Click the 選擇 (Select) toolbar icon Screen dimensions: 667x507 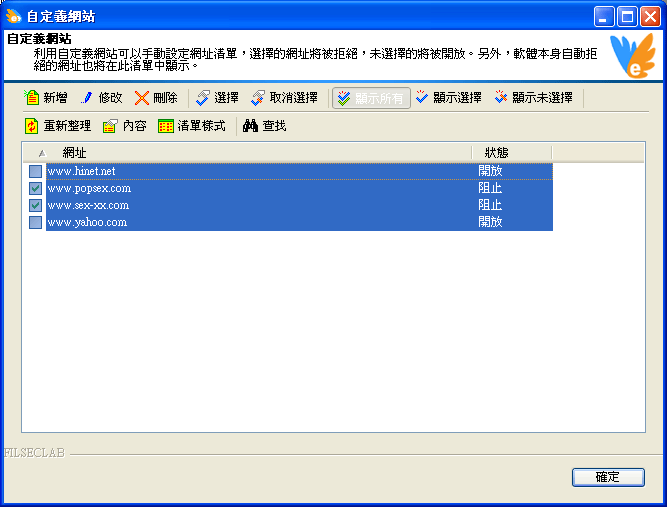(203, 98)
